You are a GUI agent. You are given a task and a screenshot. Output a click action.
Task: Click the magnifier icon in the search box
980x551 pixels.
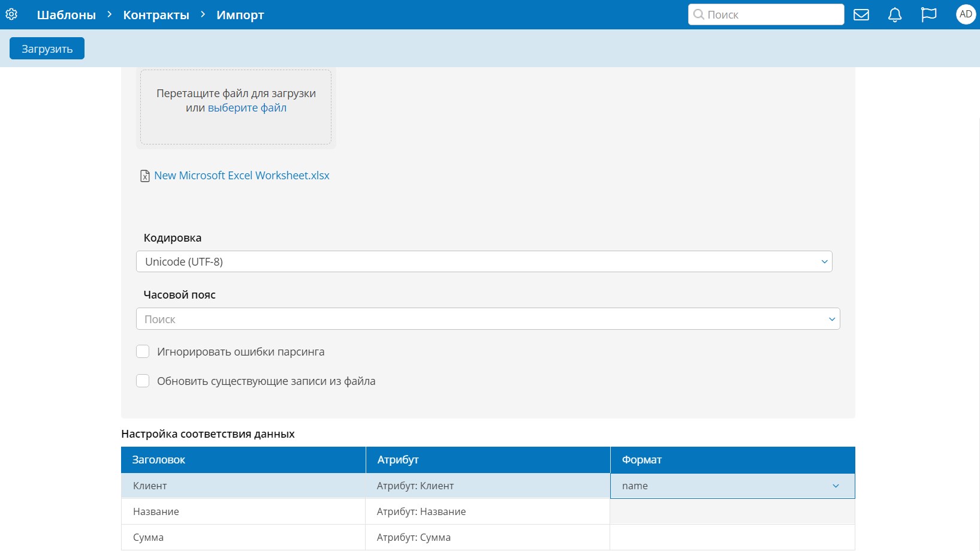(698, 14)
